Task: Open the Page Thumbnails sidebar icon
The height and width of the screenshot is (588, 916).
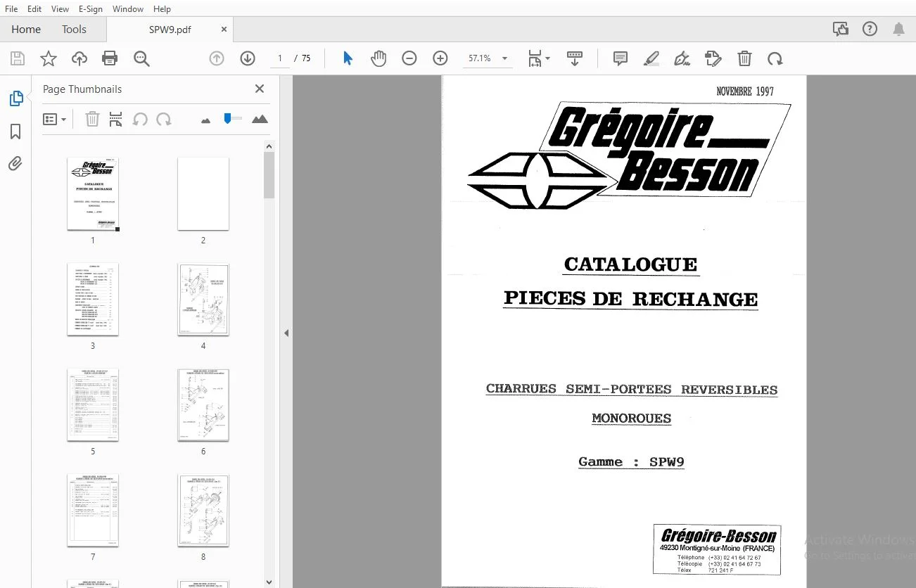Action: tap(15, 99)
